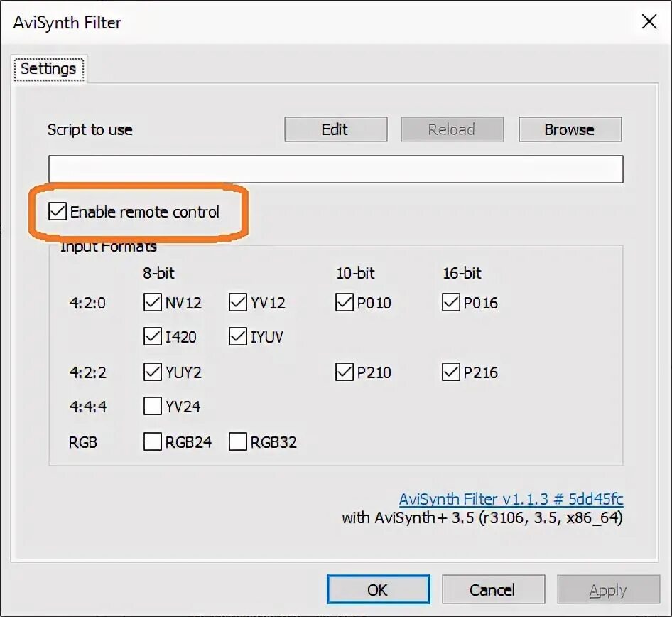This screenshot has width=672, height=617.
Task: Focus the Script to use path field
Action: point(335,169)
